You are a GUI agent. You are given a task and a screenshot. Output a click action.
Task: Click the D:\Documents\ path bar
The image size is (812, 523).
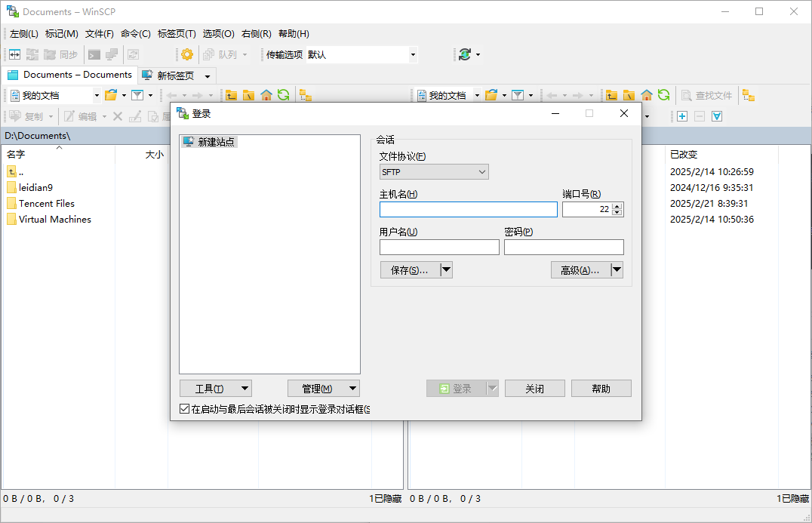(87, 136)
